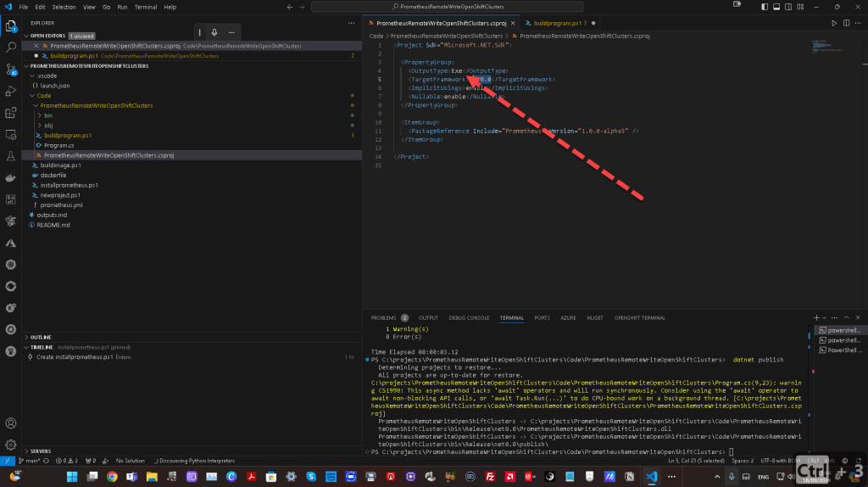Split the editor to the right

pos(846,23)
